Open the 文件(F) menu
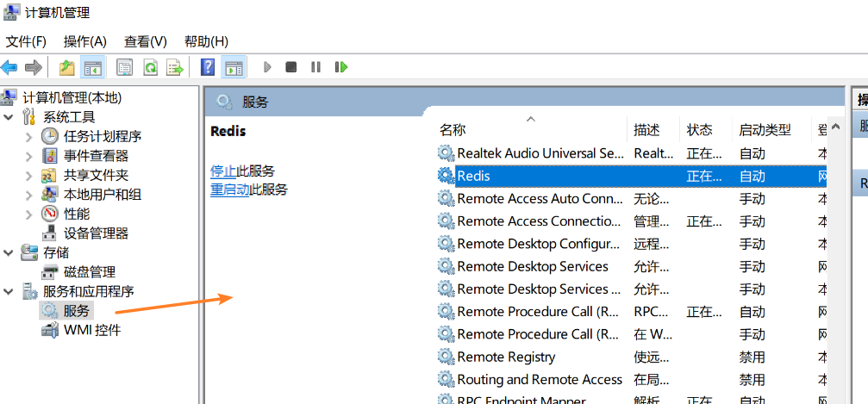Screen dimensions: 868x404 [26, 41]
